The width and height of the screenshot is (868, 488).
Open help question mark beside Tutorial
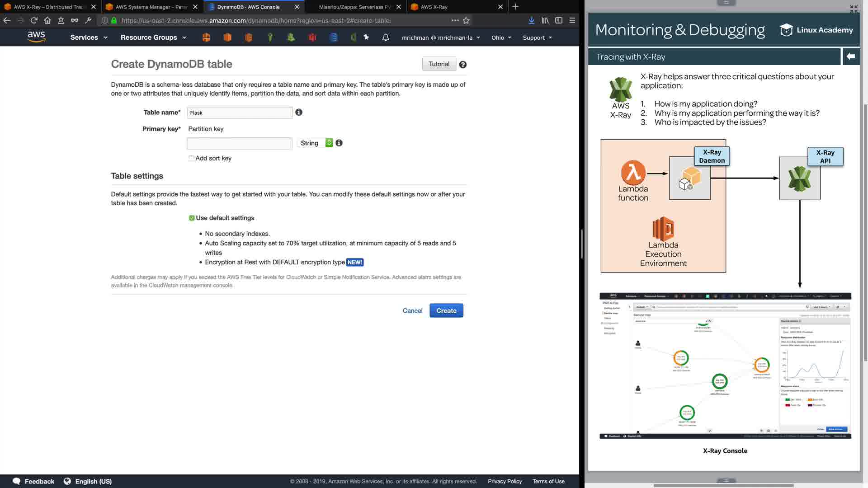pyautogui.click(x=462, y=65)
